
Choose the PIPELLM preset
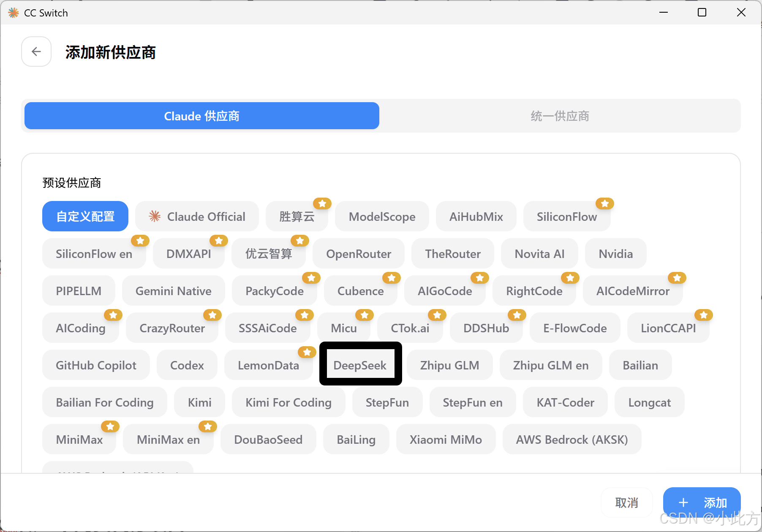click(x=79, y=290)
